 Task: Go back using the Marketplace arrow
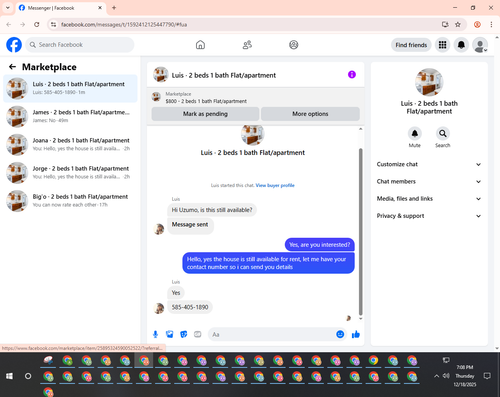click(12, 67)
